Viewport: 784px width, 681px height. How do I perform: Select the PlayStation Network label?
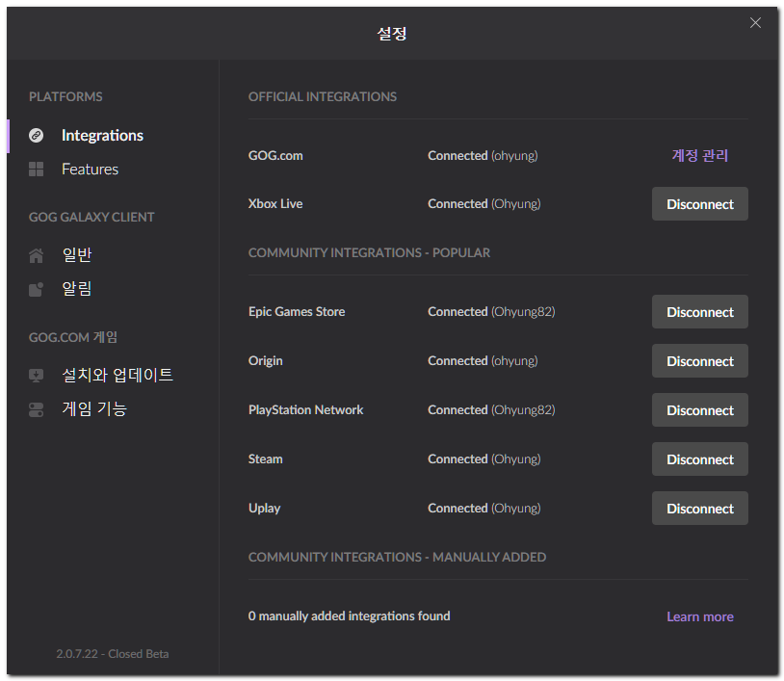[305, 410]
